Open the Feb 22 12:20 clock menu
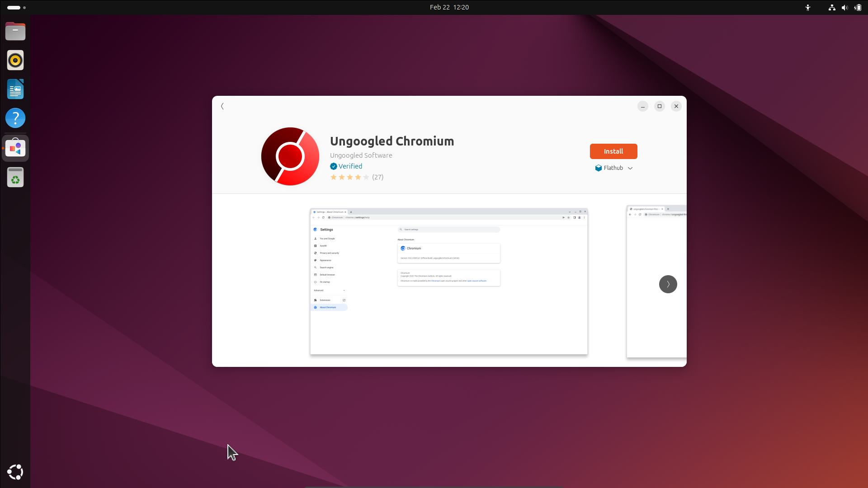This screenshot has width=868, height=488. pos(449,7)
